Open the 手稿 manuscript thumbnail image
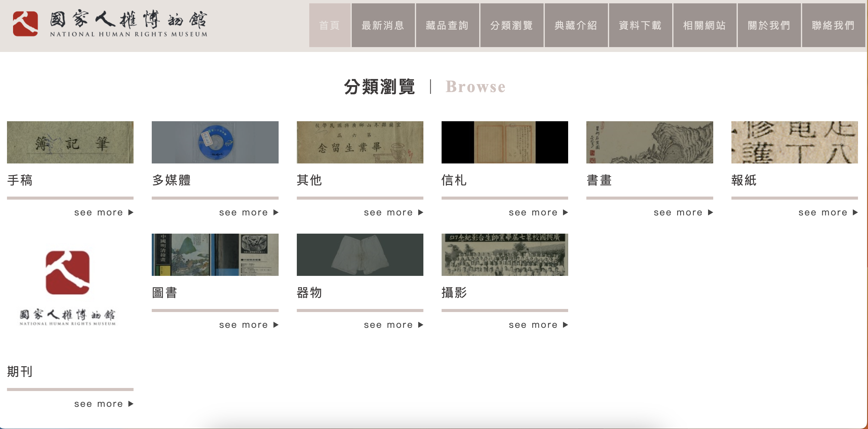868x429 pixels. [x=70, y=142]
